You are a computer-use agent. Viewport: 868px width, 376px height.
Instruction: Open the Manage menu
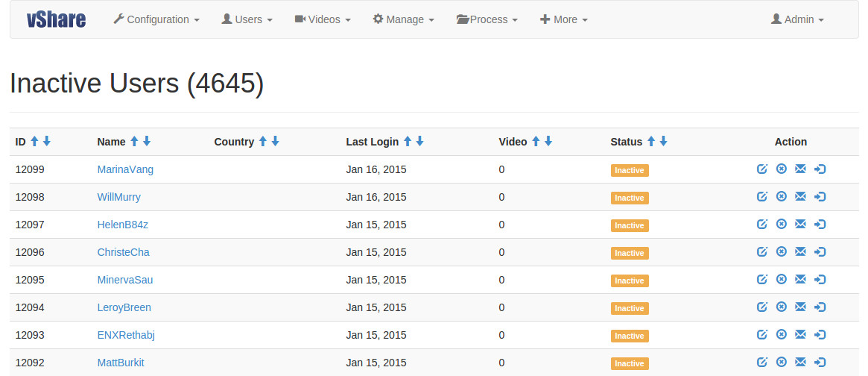(x=403, y=19)
